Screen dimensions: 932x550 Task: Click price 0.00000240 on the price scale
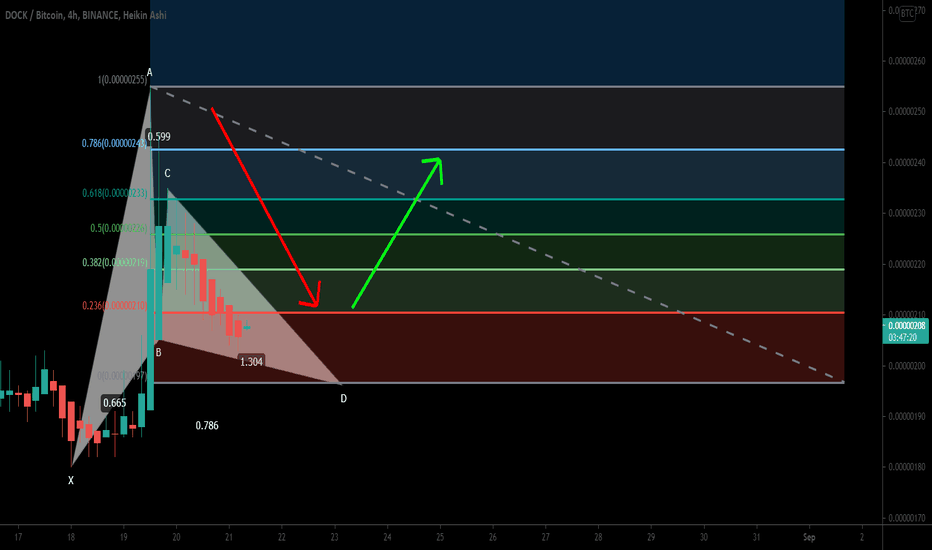(x=906, y=162)
